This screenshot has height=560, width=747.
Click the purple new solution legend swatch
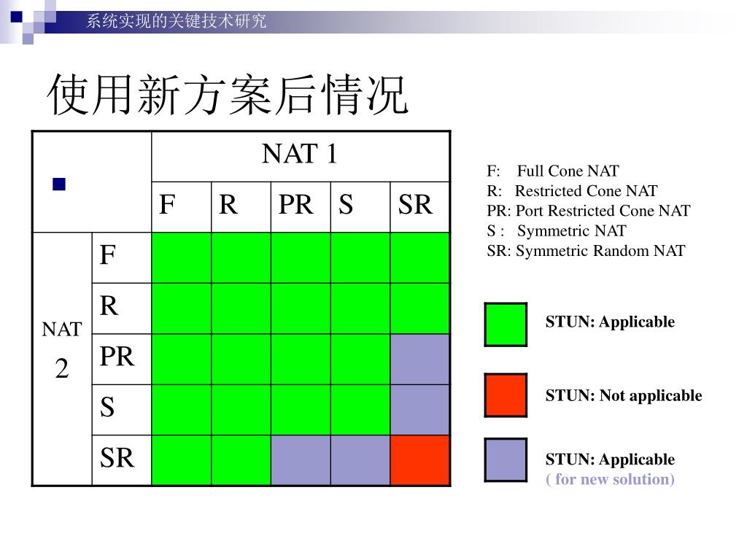[506, 460]
